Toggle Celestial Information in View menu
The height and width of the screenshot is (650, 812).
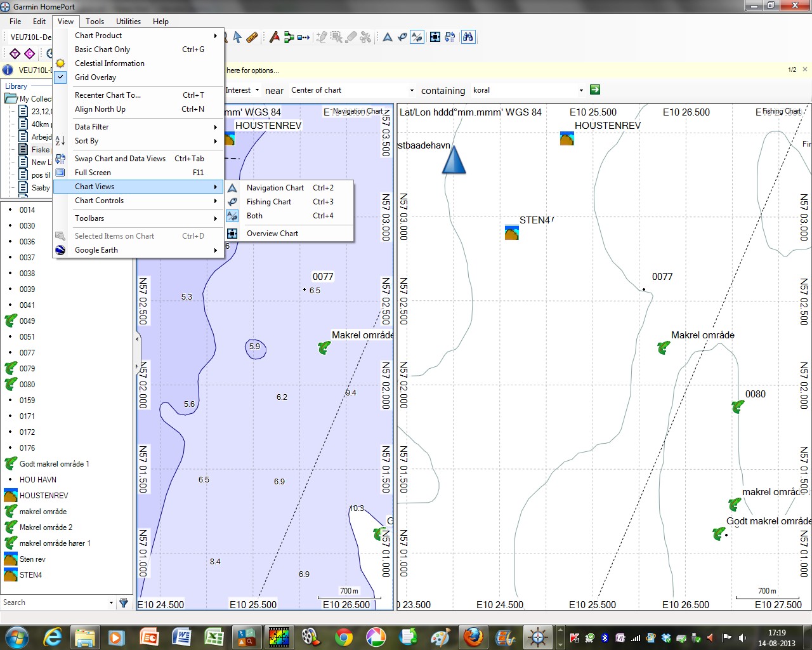(x=139, y=63)
